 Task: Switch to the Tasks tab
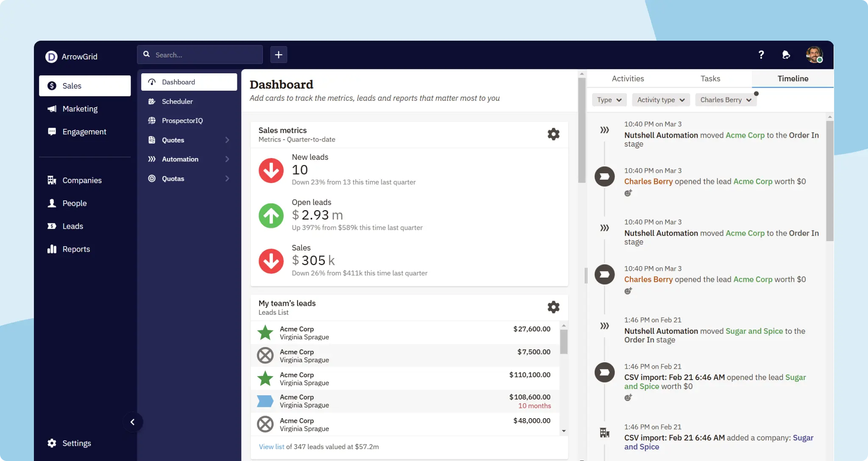pyautogui.click(x=710, y=78)
